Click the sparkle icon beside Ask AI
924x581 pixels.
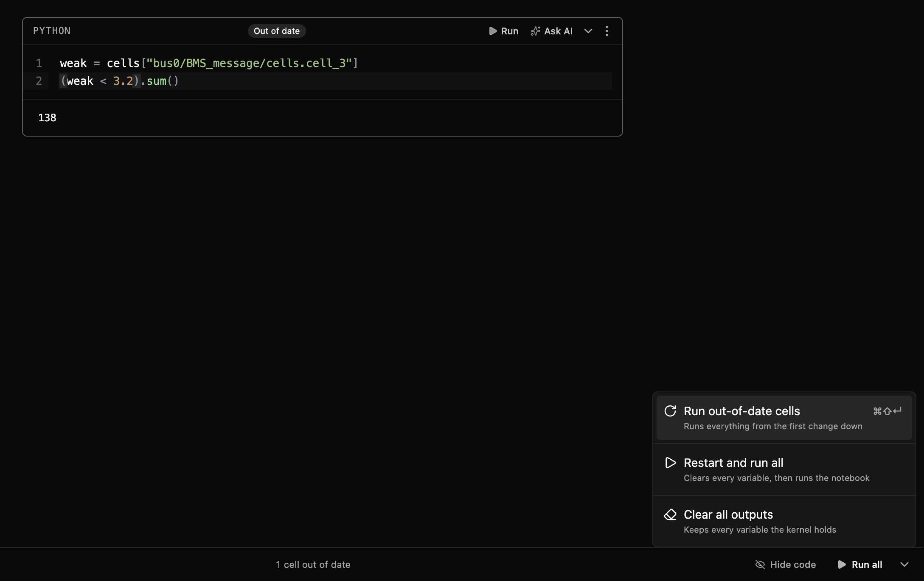point(536,31)
